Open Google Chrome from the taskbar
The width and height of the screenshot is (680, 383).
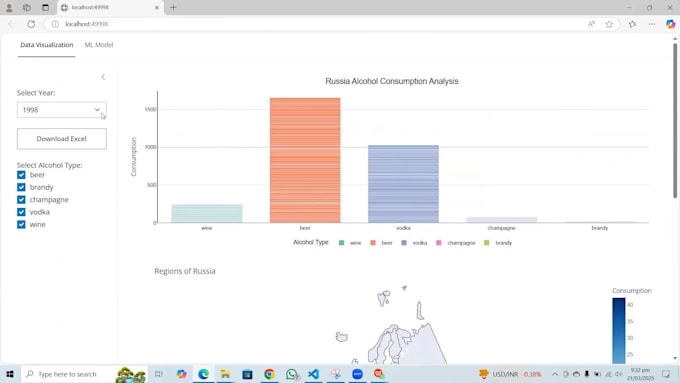tap(269, 374)
